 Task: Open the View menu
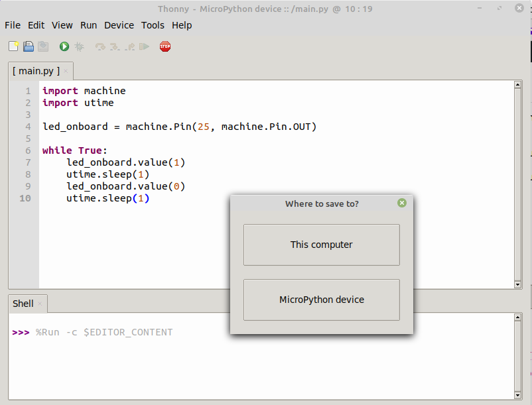click(x=62, y=25)
